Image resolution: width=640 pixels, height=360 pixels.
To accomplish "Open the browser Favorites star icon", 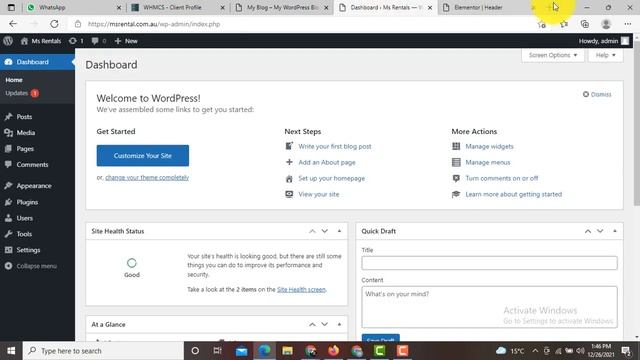I will tap(564, 24).
